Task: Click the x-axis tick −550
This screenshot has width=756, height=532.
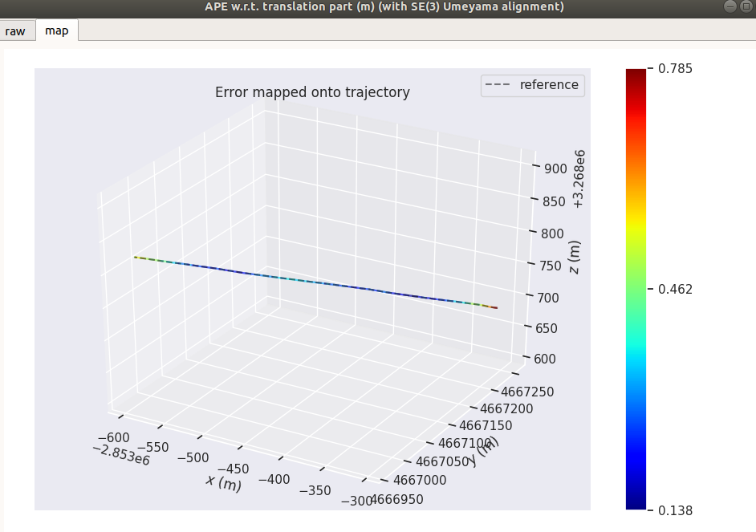Action: 153,447
